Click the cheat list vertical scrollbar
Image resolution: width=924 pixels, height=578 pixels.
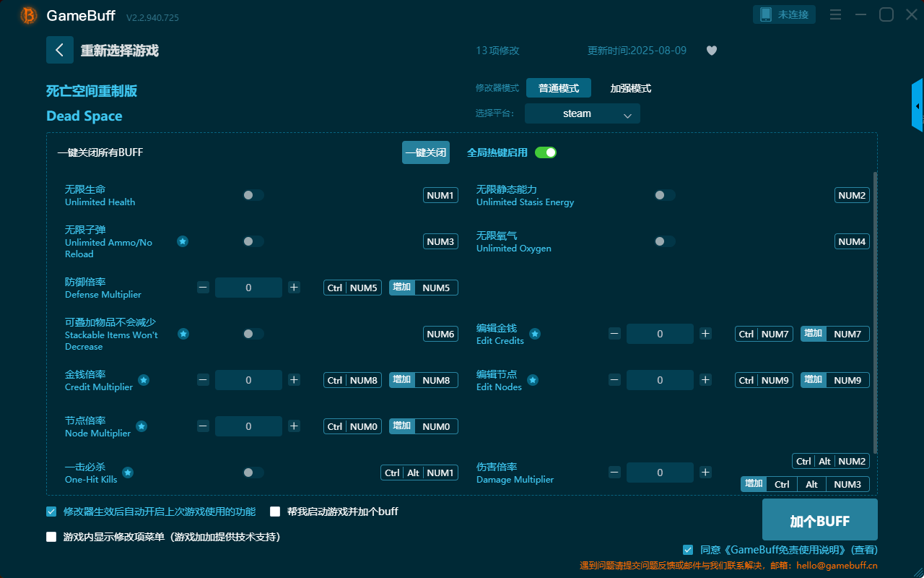[x=876, y=313]
